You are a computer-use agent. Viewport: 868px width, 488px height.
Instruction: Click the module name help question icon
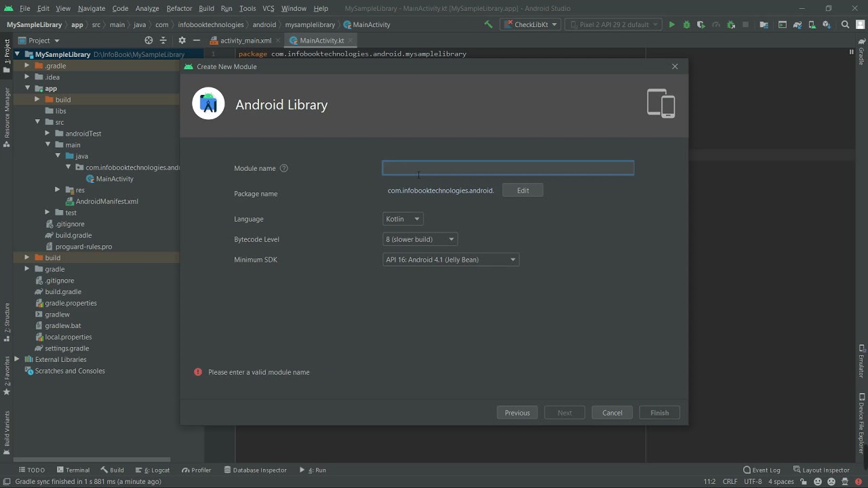[284, 168]
